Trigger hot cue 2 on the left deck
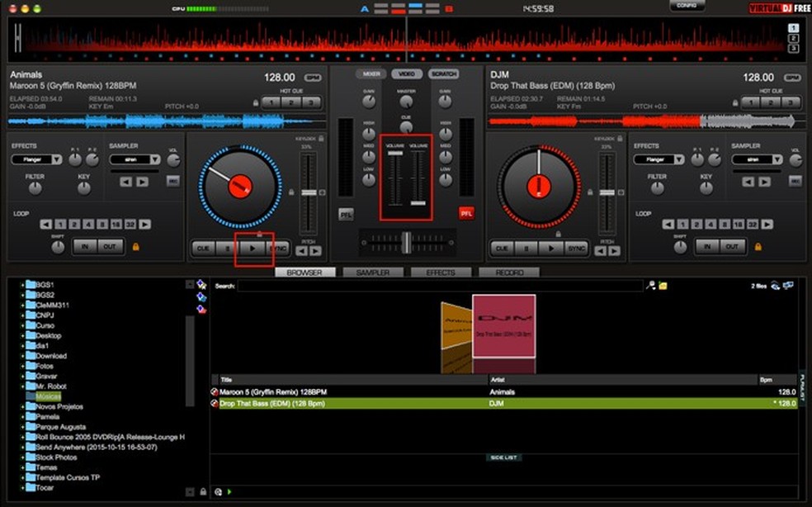This screenshot has height=507, width=812. pos(290,102)
